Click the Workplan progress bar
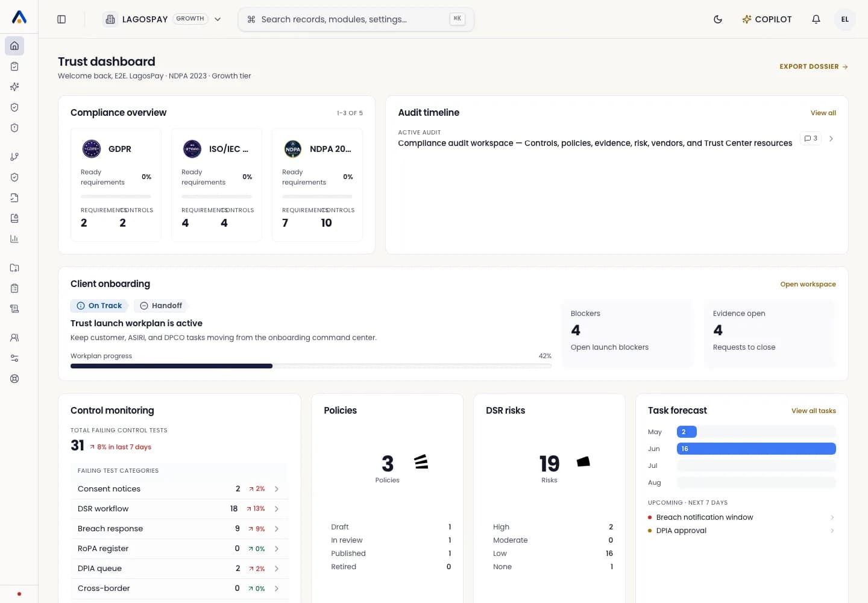 pos(311,366)
